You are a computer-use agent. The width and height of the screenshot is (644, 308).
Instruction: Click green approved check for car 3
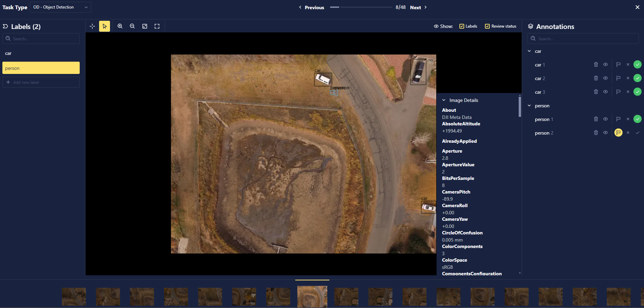click(x=638, y=92)
